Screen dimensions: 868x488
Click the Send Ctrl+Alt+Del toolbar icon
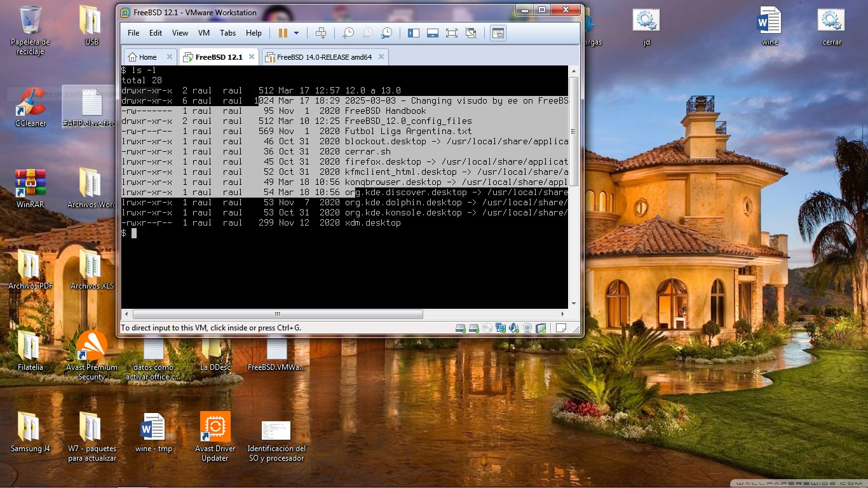(321, 33)
